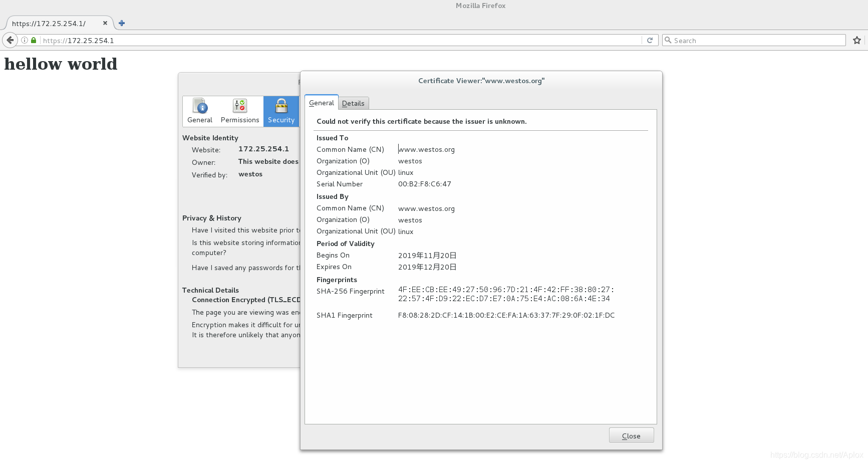The width and height of the screenshot is (868, 464).
Task: Click Begins On date 2019年11月20日
Action: pos(427,256)
